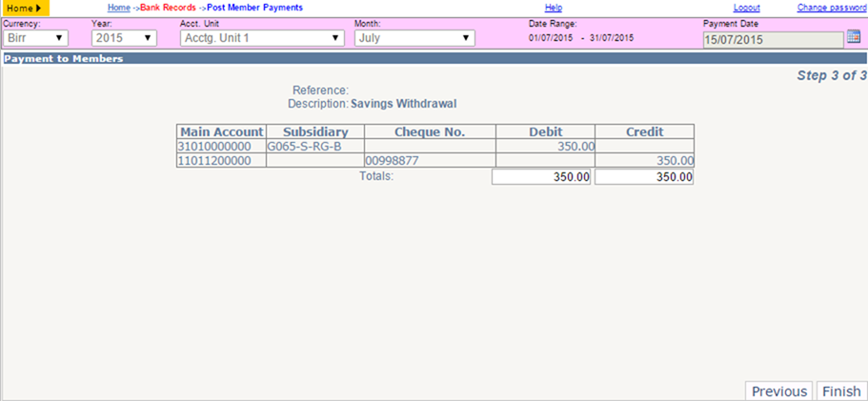Open the yellow Home menu button
868x401 pixels.
point(25,9)
